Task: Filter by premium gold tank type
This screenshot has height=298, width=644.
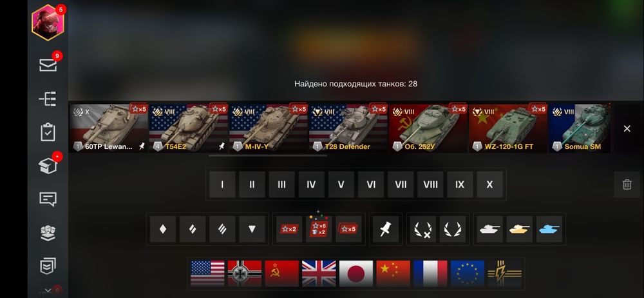Action: [520, 229]
